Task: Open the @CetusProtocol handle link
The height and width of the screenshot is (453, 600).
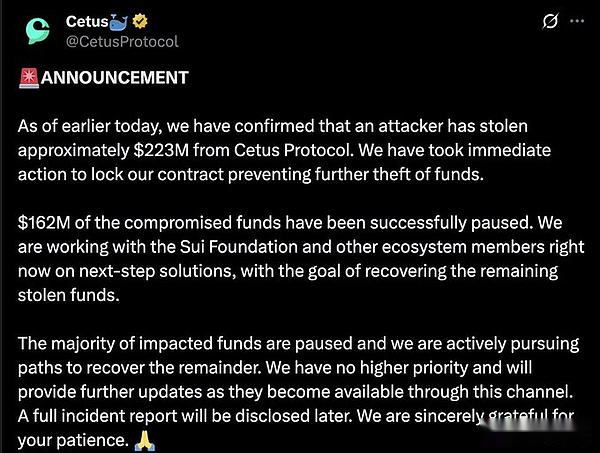Action: pos(122,41)
